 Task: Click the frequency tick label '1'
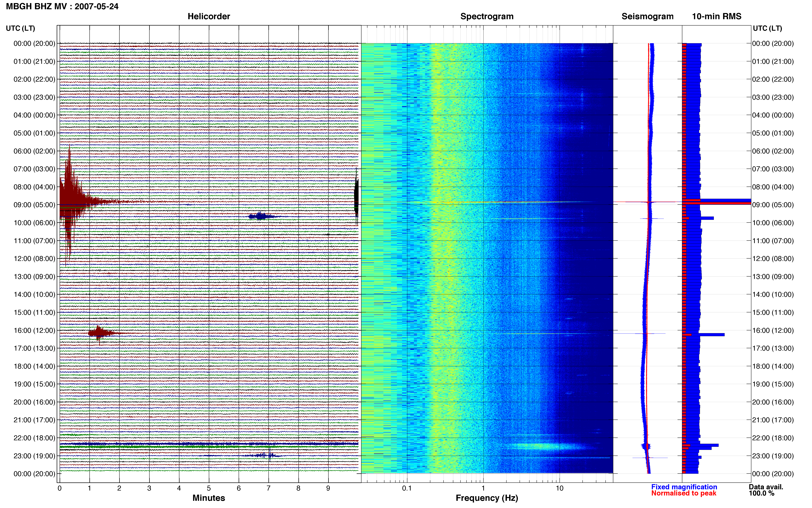click(x=483, y=488)
